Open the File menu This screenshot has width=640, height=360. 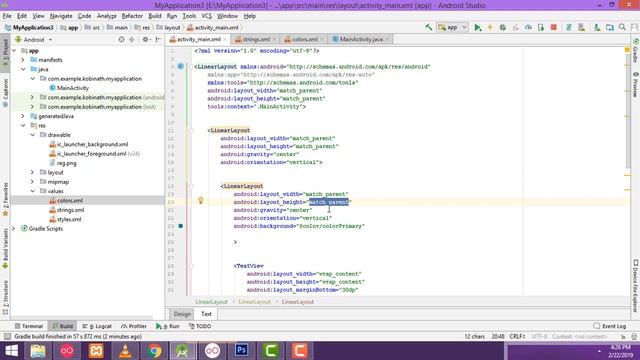point(7,16)
